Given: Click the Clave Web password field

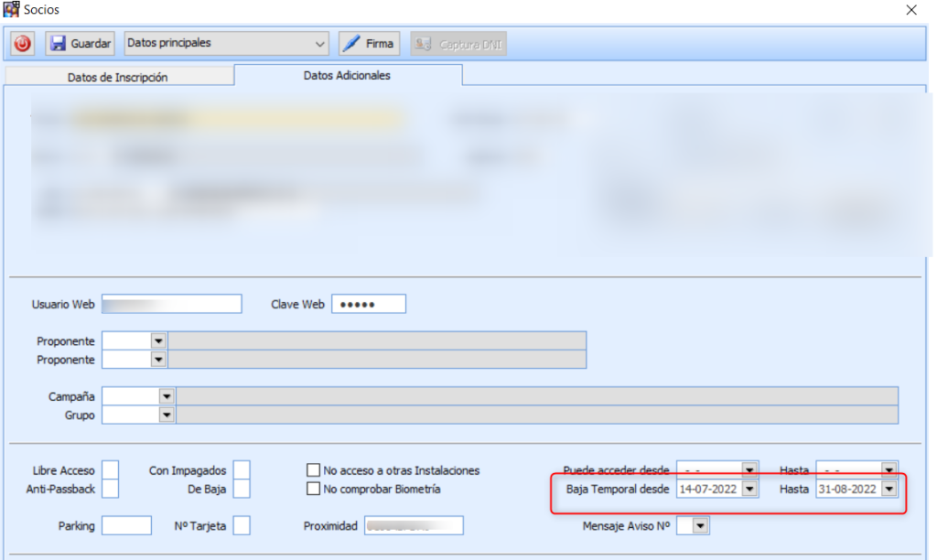Looking at the screenshot, I should click(x=368, y=304).
